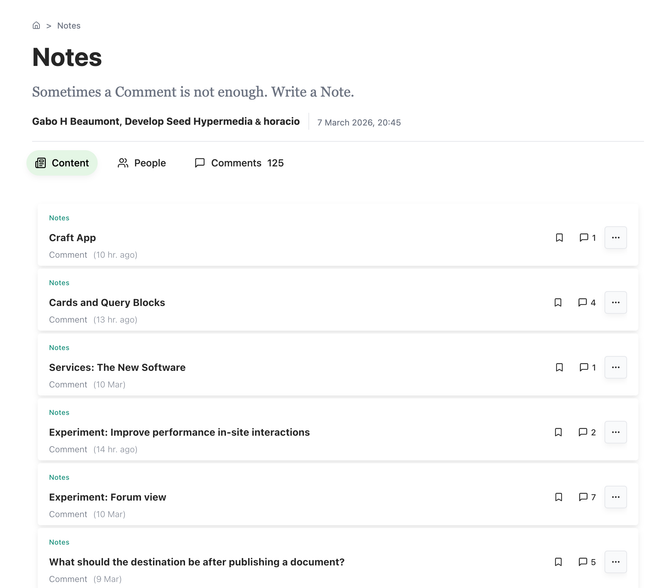Open more options for Craft App
Viewport: 650px width, 588px height.
pos(615,238)
